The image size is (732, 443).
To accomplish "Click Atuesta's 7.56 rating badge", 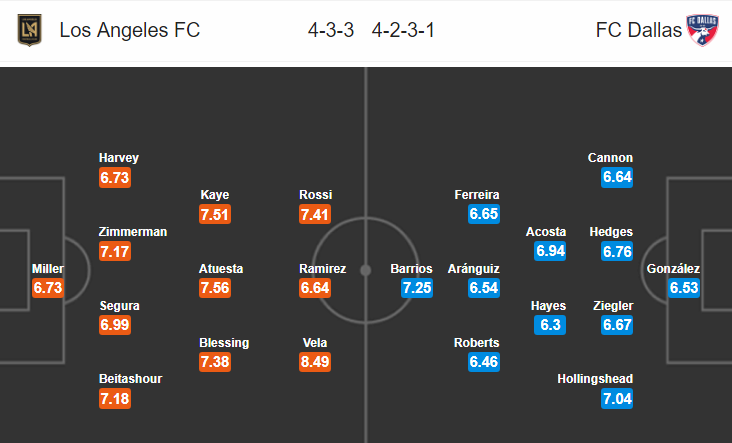I will (215, 288).
